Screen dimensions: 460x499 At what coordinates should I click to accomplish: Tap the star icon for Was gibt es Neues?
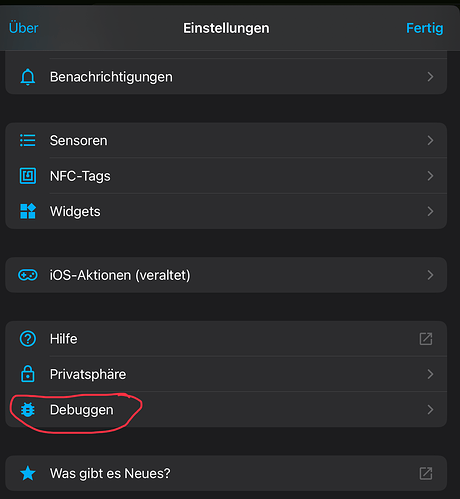coord(28,473)
